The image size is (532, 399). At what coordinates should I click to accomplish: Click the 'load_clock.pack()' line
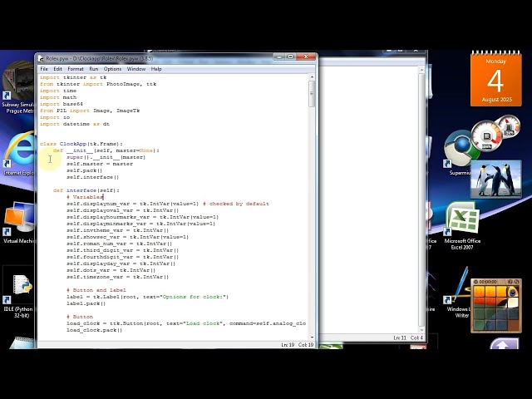coord(94,330)
